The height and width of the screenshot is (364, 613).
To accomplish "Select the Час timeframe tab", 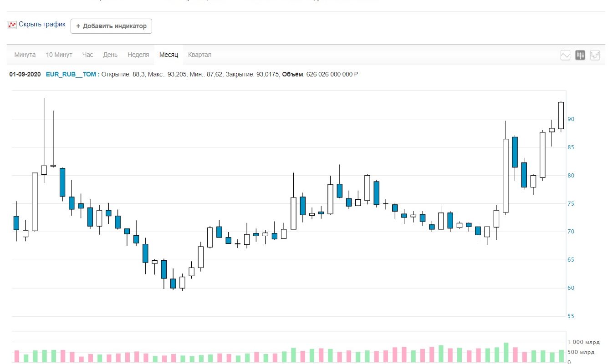I will (x=88, y=55).
